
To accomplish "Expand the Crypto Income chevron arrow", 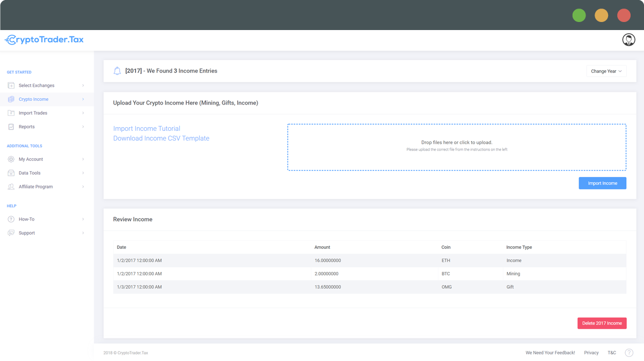I will click(x=83, y=99).
